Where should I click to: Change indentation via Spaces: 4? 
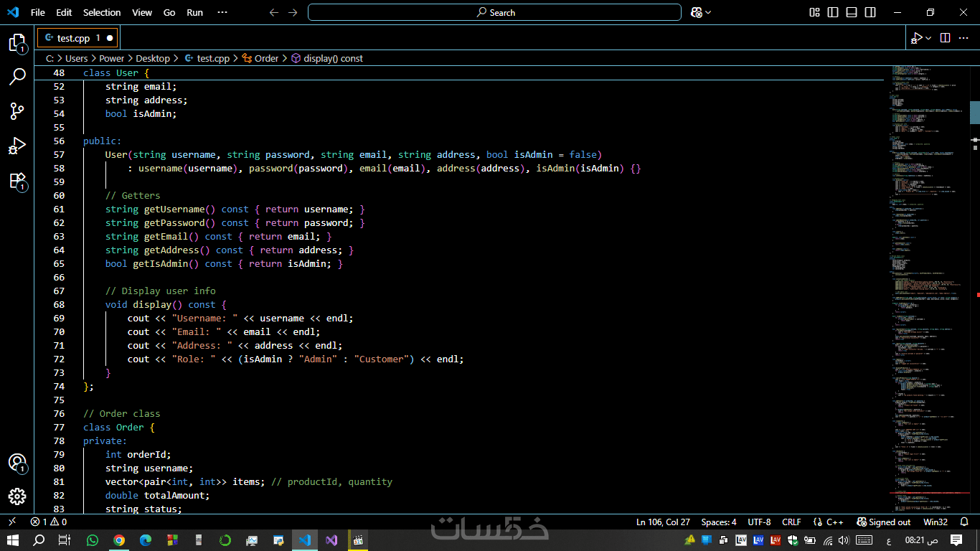click(x=719, y=522)
